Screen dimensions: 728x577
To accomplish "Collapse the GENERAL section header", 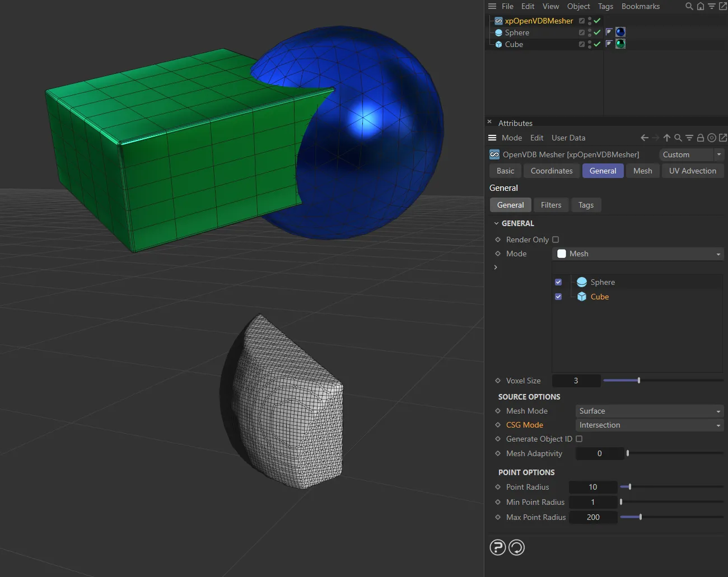I will point(496,223).
